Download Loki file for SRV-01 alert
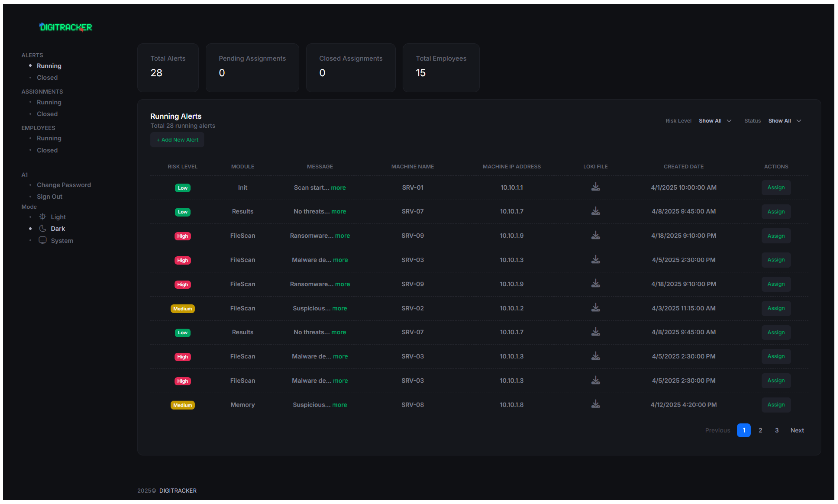The height and width of the screenshot is (504, 838). tap(595, 187)
